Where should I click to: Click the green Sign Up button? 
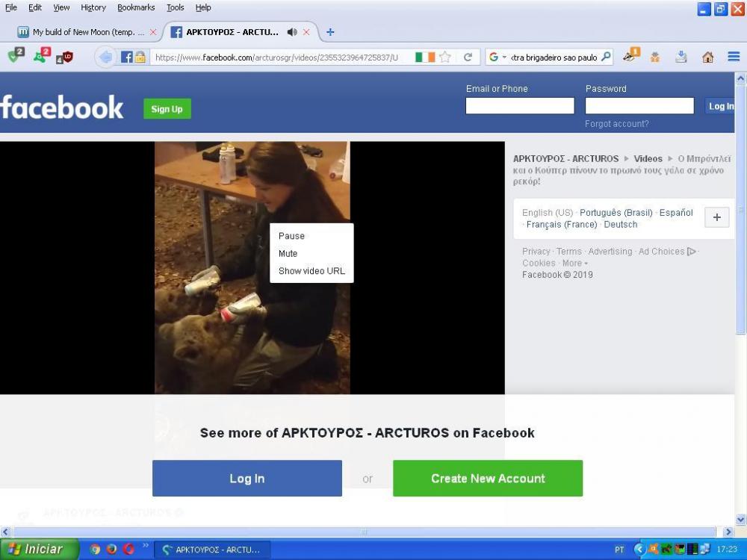point(167,108)
